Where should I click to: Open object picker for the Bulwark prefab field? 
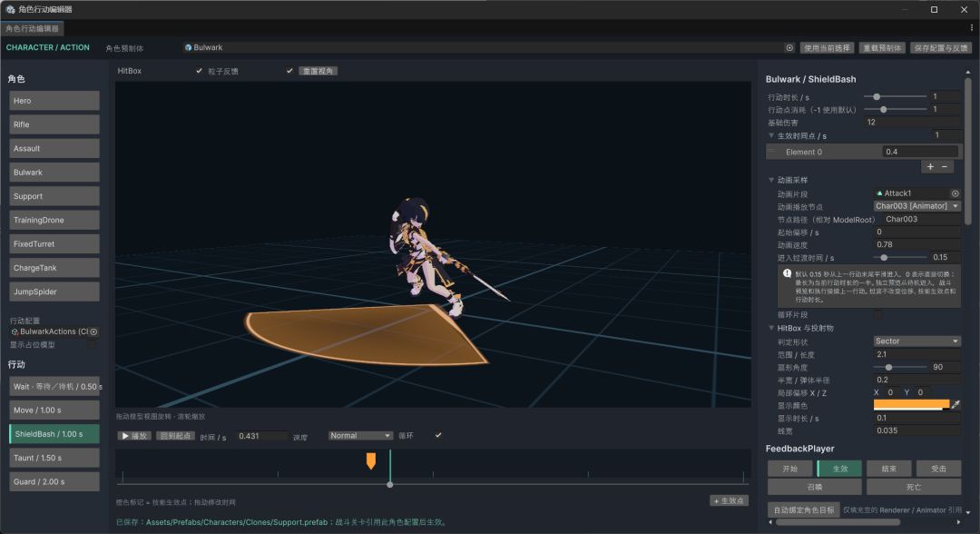click(x=789, y=47)
